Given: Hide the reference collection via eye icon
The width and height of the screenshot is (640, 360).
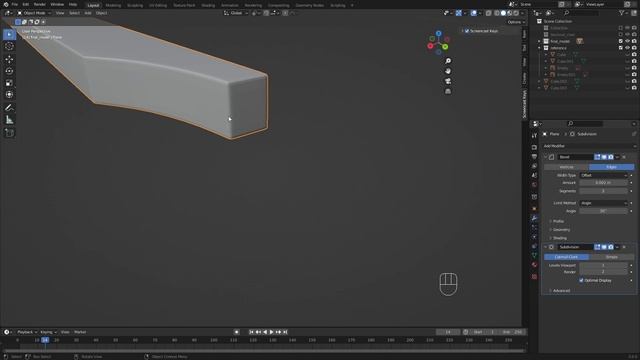Looking at the screenshot, I should click(627, 48).
